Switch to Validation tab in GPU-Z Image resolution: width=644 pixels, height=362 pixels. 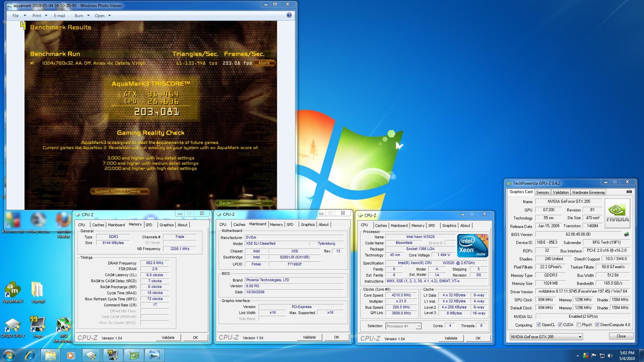(560, 192)
